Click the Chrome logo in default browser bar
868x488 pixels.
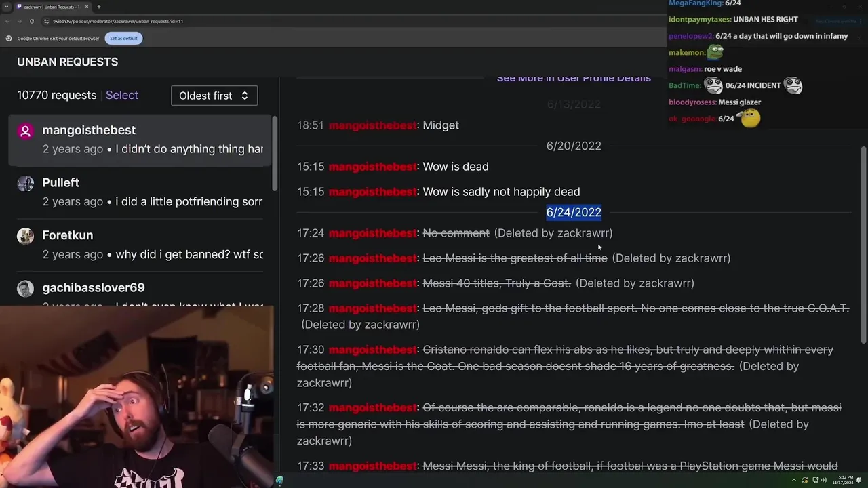9,38
